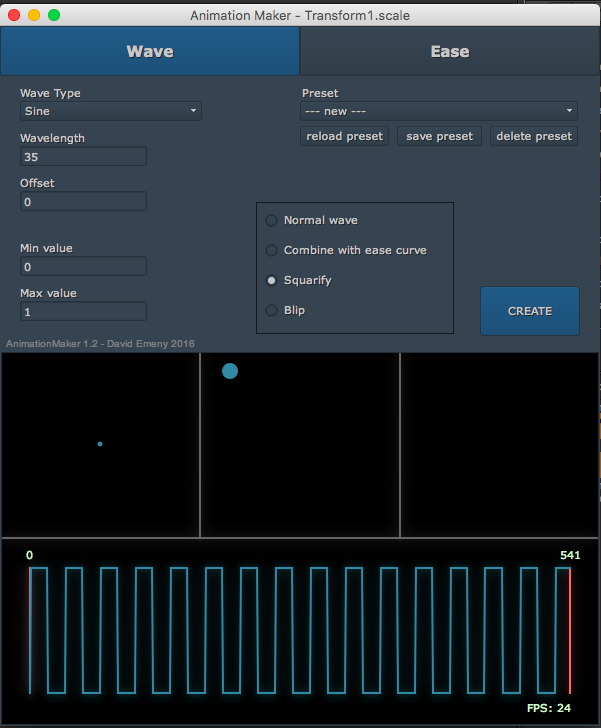The width and height of the screenshot is (601, 728).
Task: Click the red end-frame marker line
Action: (570, 630)
